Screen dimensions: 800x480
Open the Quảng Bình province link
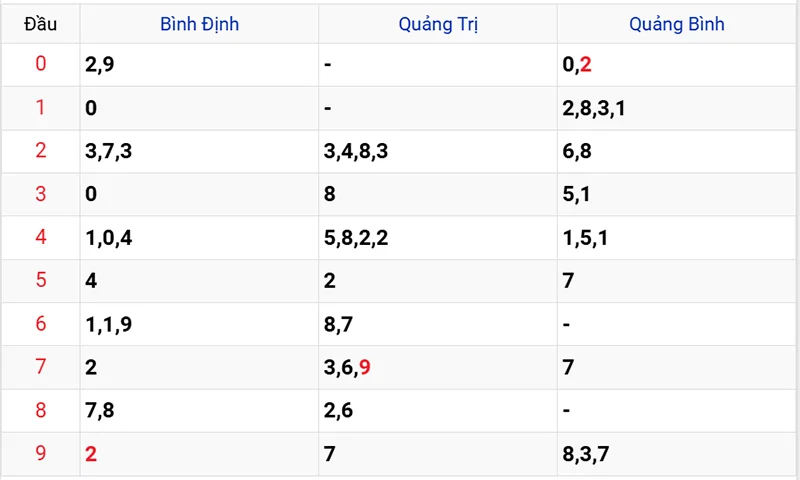pos(677,24)
